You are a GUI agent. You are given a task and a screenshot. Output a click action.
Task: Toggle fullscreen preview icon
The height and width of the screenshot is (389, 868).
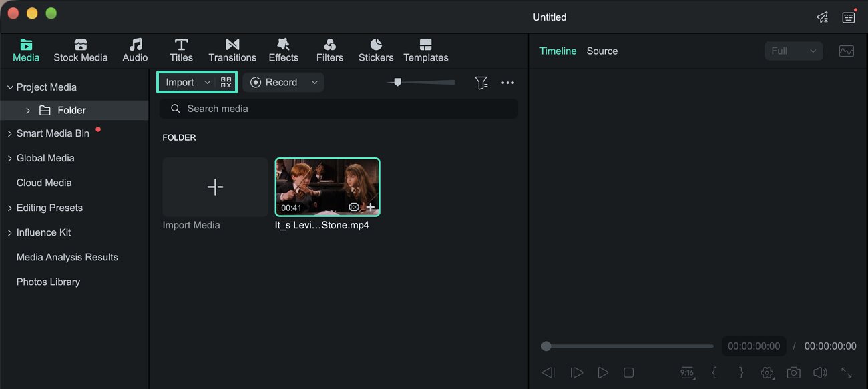[x=847, y=373]
